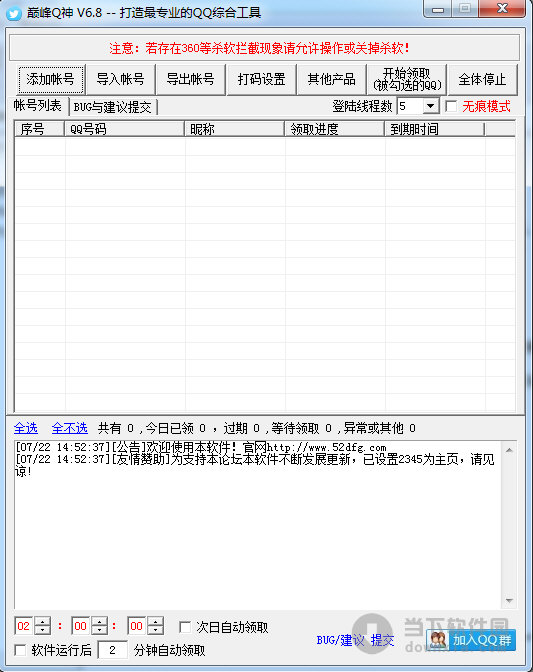
Task: Click the minutes field showing 00
Action: [81, 626]
